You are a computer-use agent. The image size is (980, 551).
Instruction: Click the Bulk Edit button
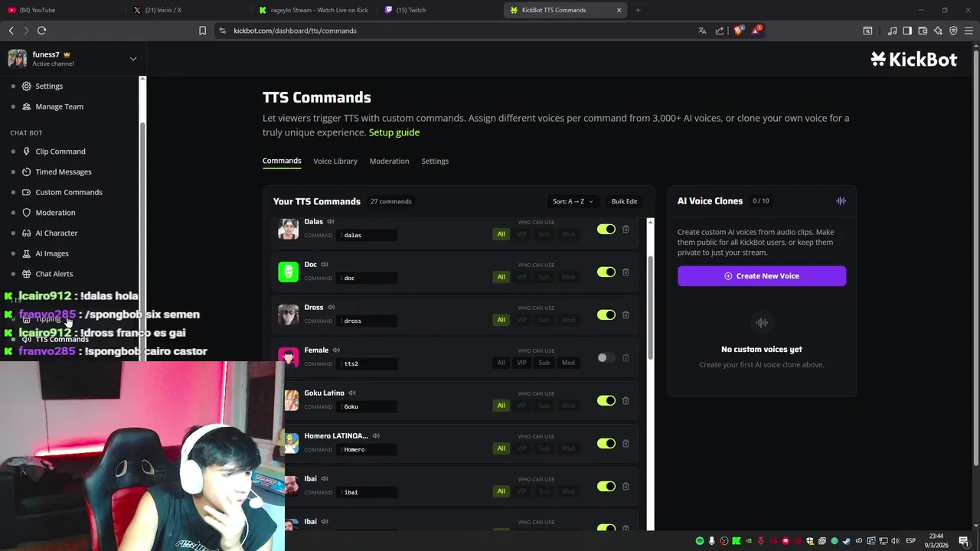pos(624,201)
